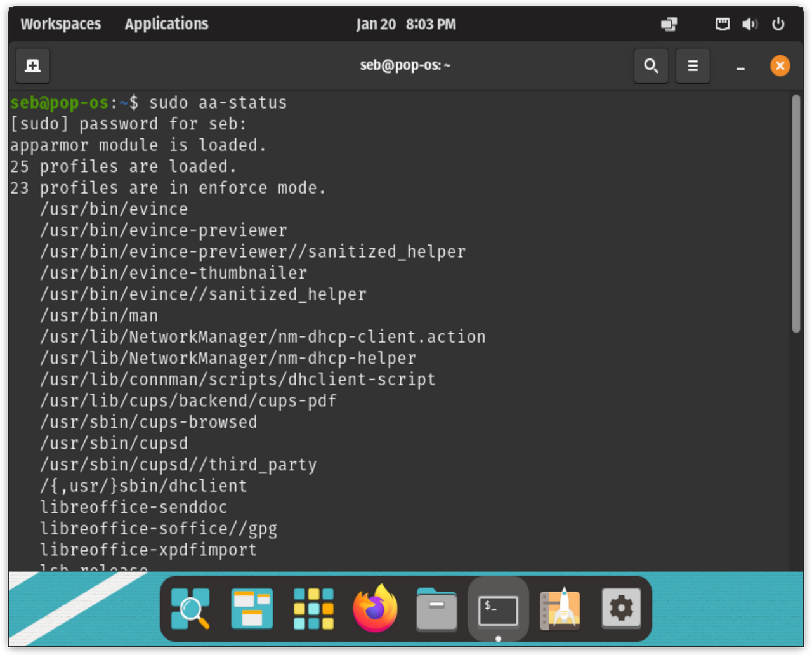Image resolution: width=812 pixels, height=655 pixels.
Task: Open the power menu icon
Action: (778, 24)
